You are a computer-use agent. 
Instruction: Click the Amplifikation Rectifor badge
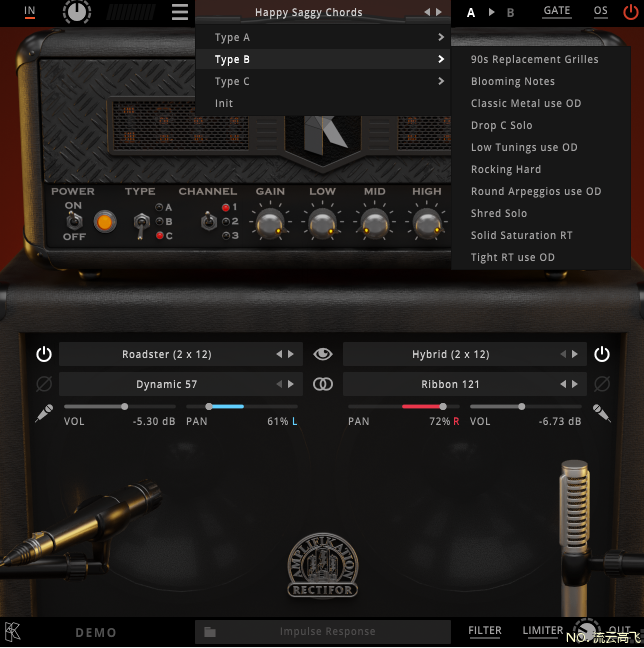[323, 565]
